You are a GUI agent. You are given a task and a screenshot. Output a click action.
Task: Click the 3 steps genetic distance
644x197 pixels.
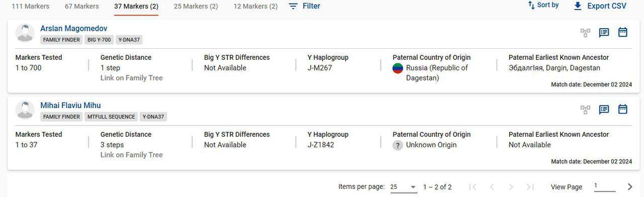tap(112, 145)
